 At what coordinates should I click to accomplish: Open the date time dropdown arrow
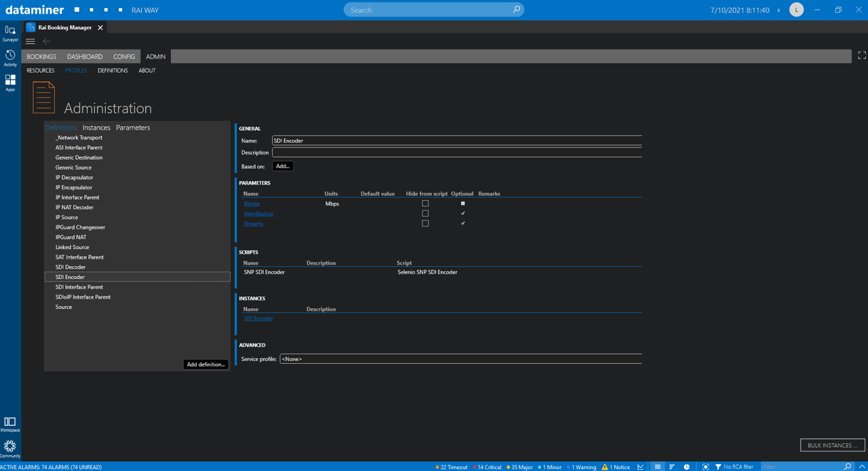778,11
